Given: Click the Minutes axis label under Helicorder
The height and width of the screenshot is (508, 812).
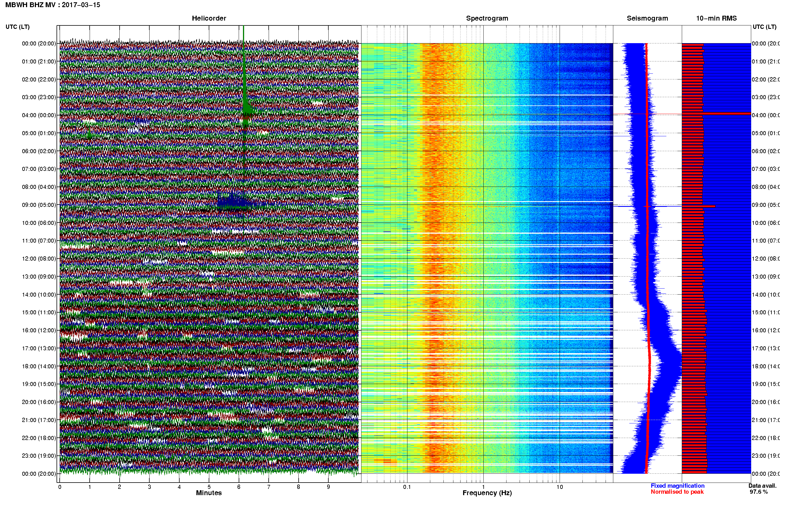Looking at the screenshot, I should pyautogui.click(x=209, y=493).
